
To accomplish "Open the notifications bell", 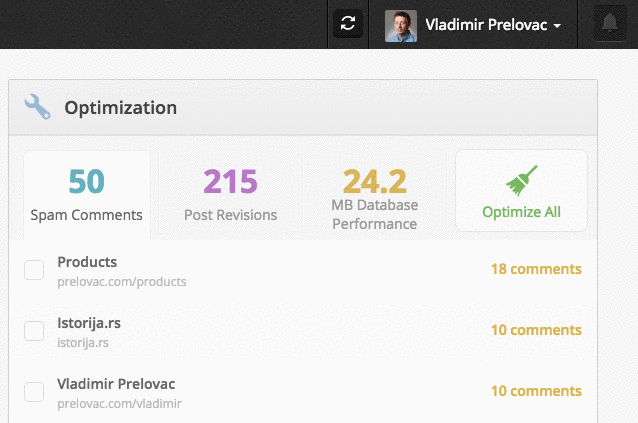I will tap(607, 24).
